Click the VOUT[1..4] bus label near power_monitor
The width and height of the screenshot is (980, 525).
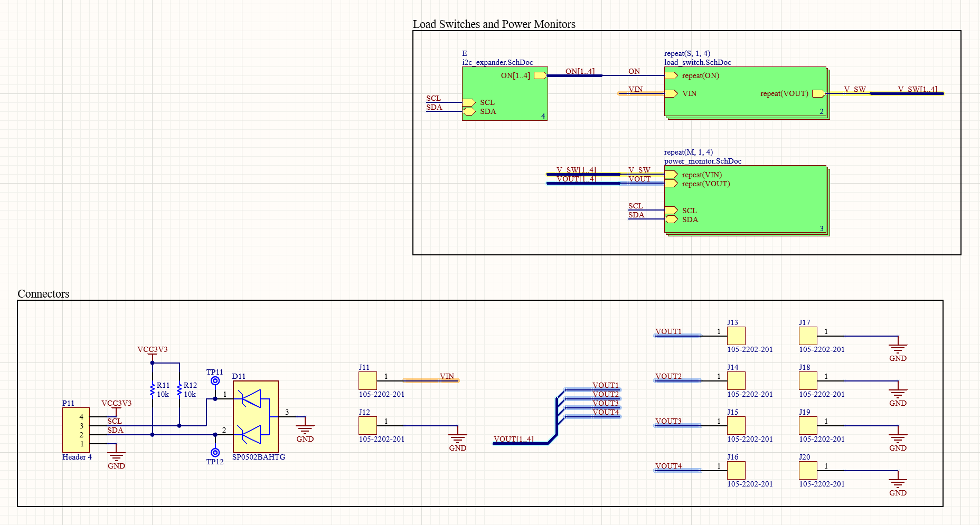(576, 179)
